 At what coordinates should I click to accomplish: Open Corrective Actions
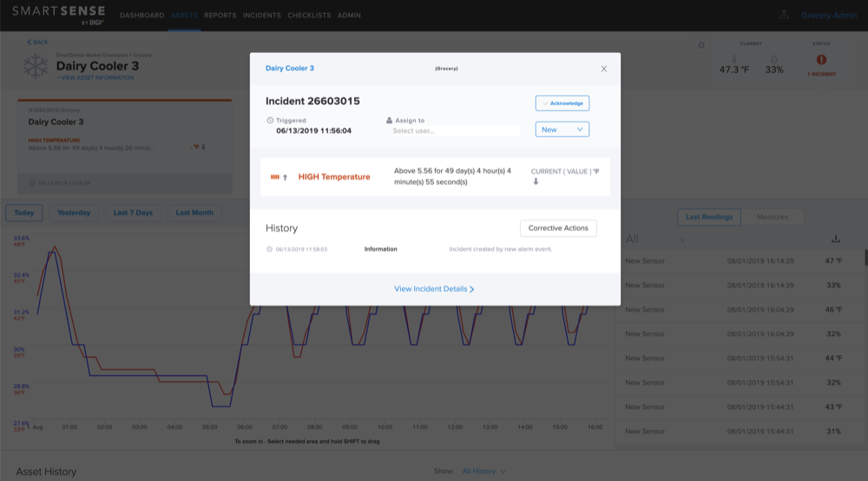(x=558, y=228)
